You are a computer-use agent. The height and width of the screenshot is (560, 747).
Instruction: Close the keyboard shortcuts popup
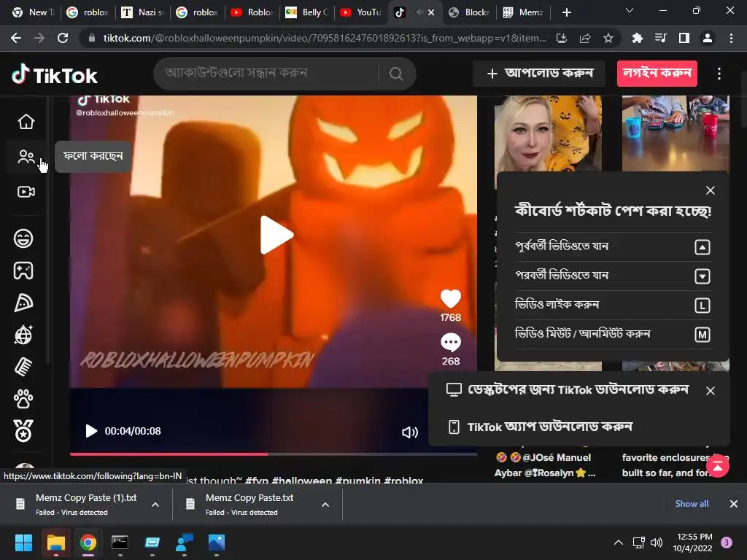(x=711, y=190)
